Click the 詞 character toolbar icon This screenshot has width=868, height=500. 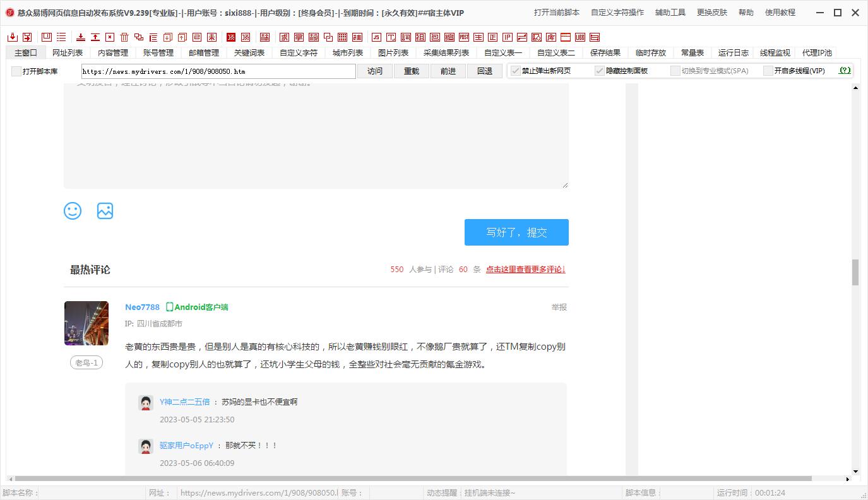pos(405,37)
